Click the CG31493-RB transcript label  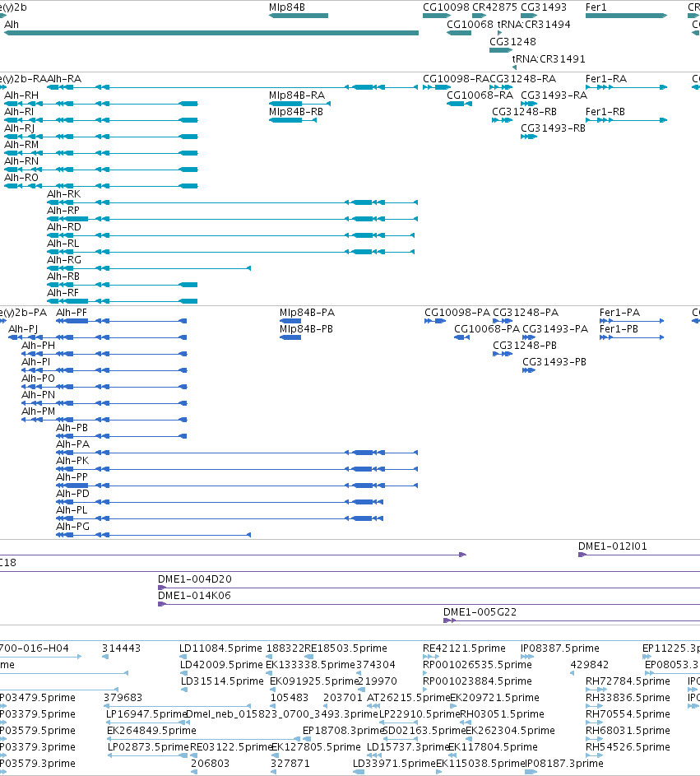[553, 128]
